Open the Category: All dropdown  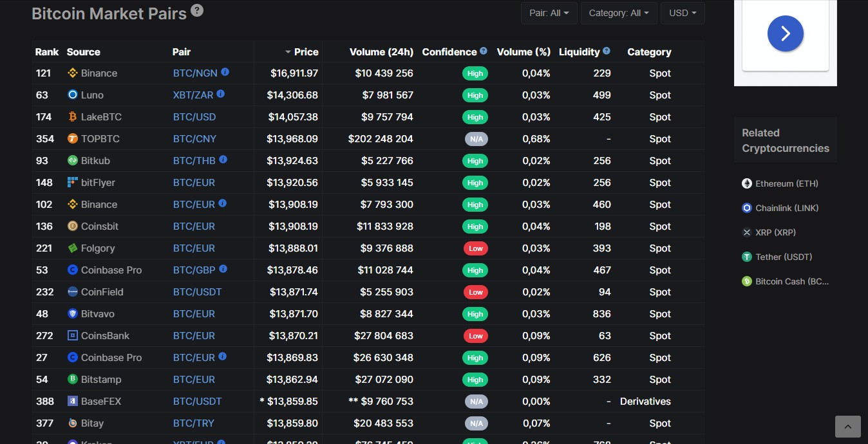pyautogui.click(x=619, y=13)
